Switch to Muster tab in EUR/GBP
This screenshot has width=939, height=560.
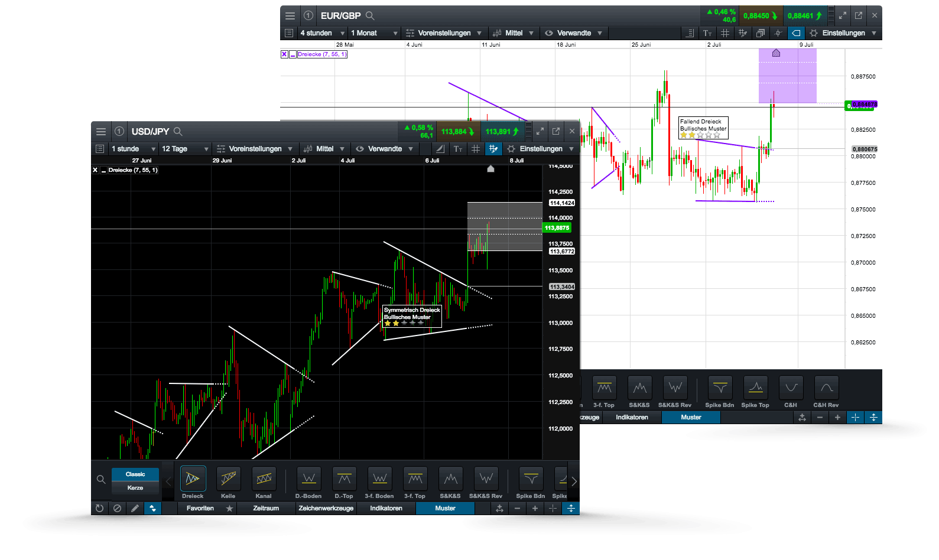691,417
